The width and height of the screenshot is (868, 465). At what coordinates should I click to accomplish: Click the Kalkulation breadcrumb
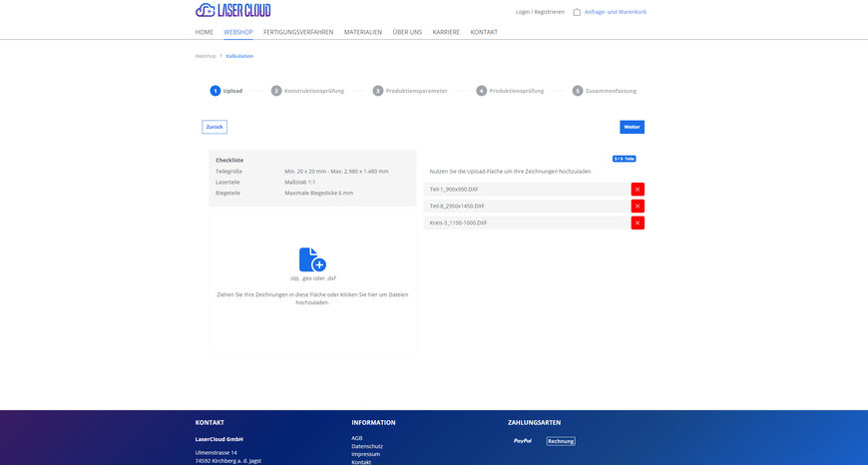239,56
